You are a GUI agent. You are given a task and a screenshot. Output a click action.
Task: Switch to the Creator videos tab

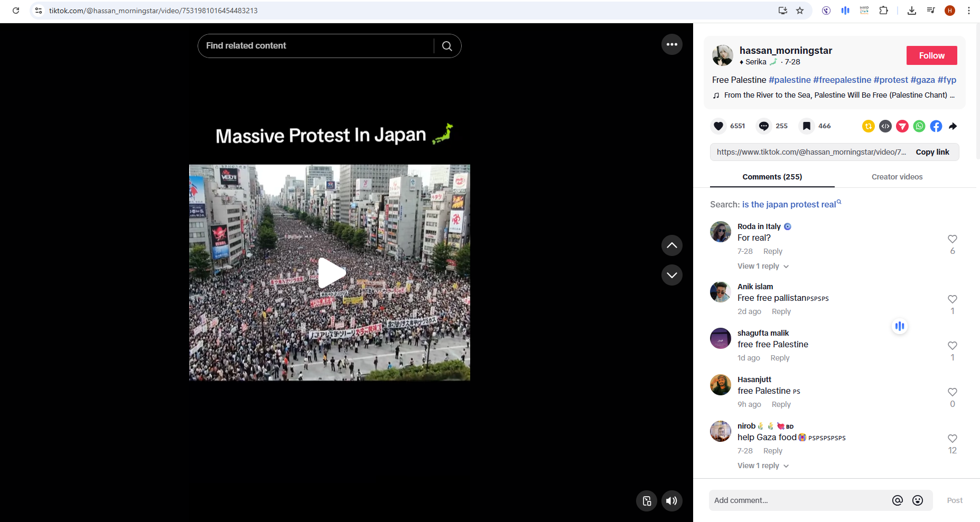pyautogui.click(x=897, y=177)
